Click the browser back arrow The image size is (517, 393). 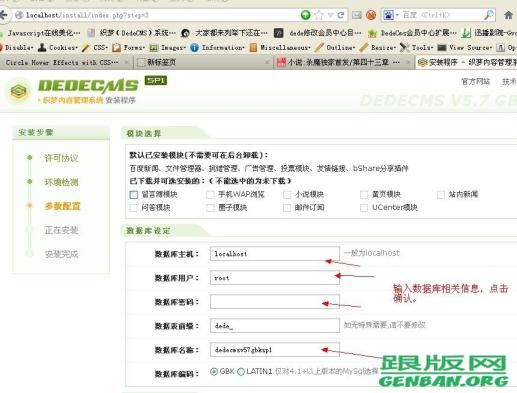point(3,15)
